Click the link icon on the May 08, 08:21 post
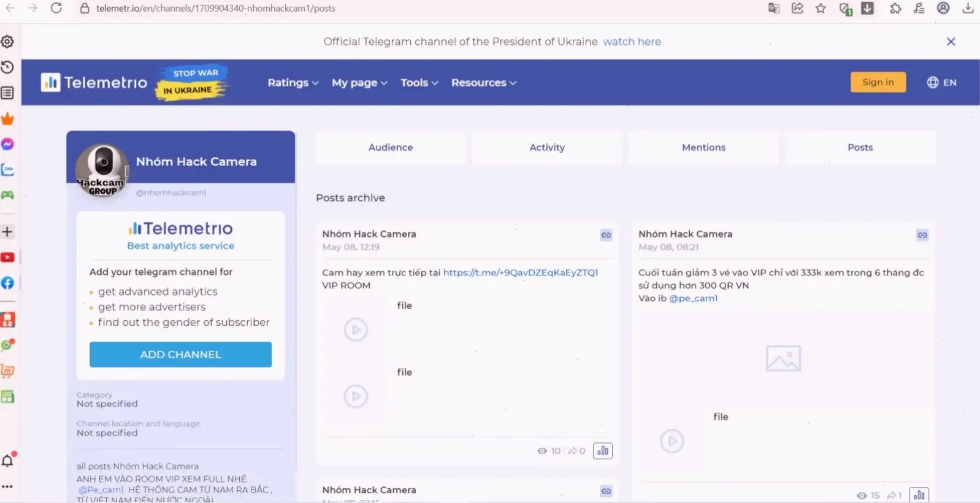This screenshot has width=980, height=503. [922, 235]
